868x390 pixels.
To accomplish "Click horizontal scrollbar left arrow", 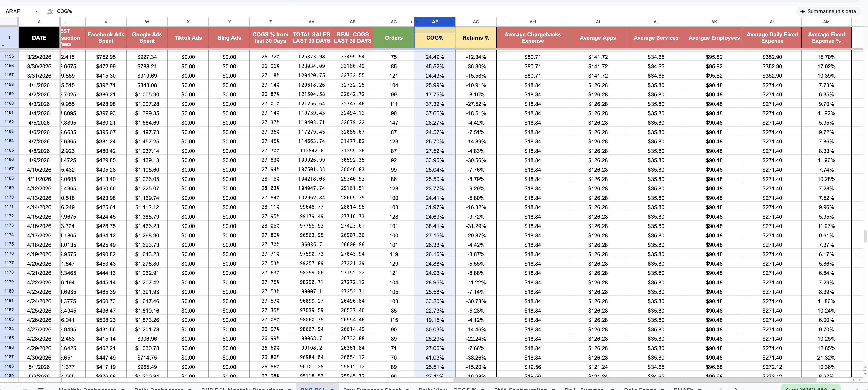I will (854, 380).
